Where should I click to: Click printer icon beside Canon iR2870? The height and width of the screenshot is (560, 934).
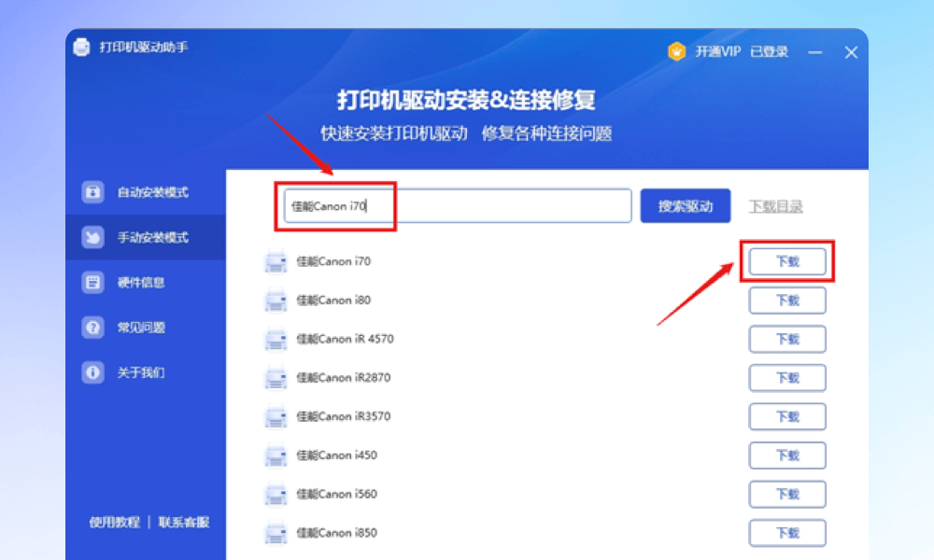276,378
